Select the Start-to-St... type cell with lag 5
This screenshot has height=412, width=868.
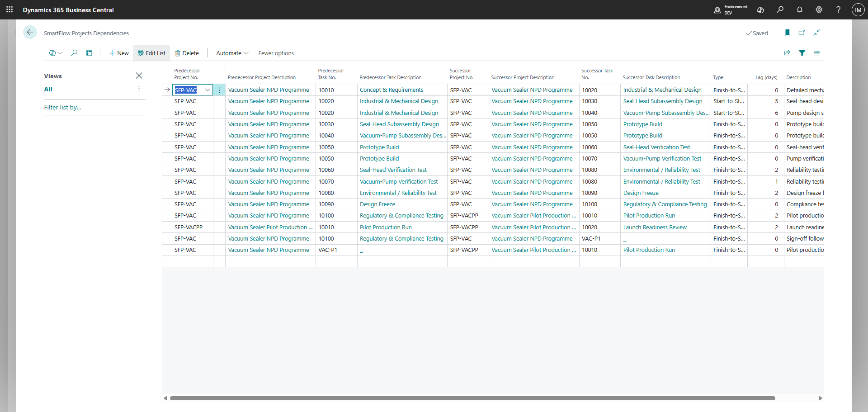(729, 101)
